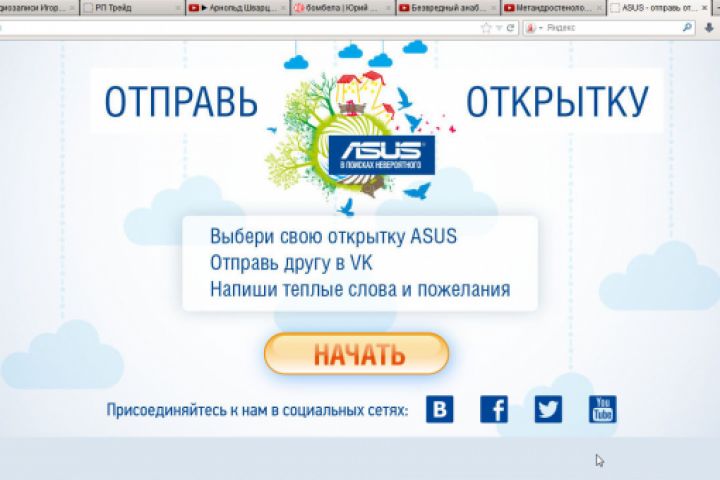720x480 pixels.
Task: Bookmark page with the star icon
Action: click(486, 28)
